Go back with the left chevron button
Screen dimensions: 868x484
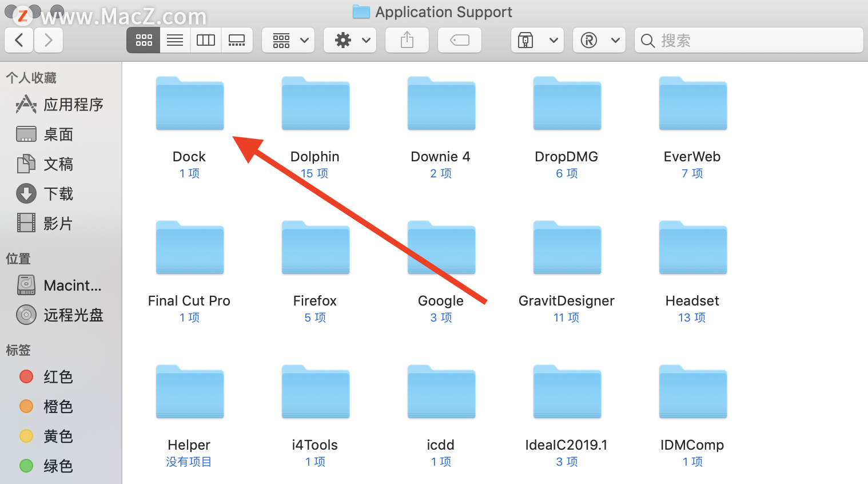click(x=19, y=40)
